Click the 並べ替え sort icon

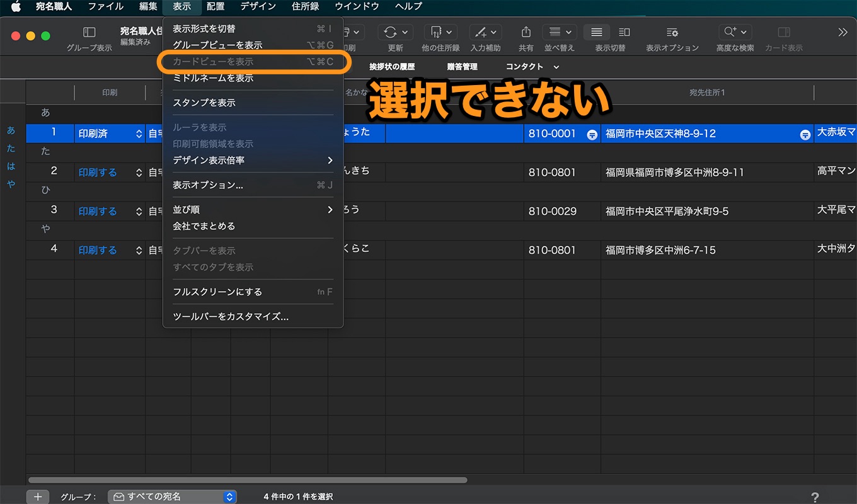click(555, 32)
